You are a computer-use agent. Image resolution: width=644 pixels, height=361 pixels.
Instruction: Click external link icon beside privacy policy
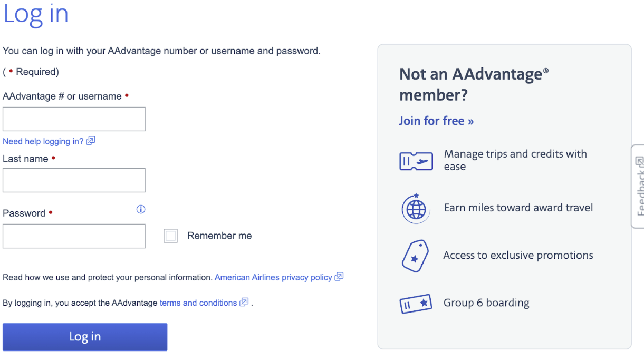pos(339,277)
